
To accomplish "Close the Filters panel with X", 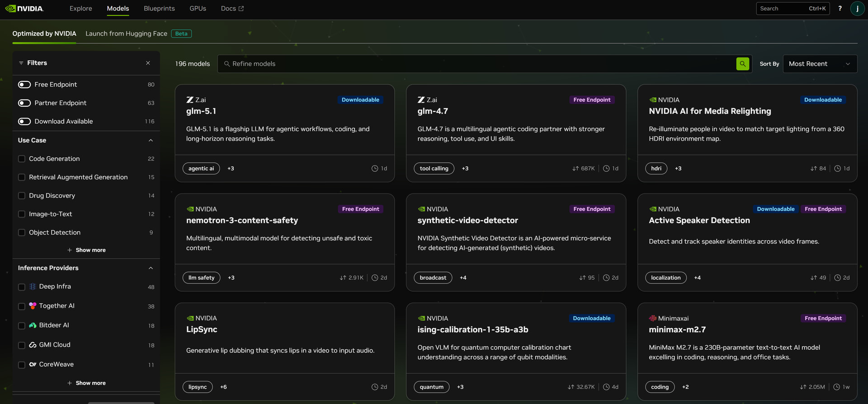I will 148,63.
